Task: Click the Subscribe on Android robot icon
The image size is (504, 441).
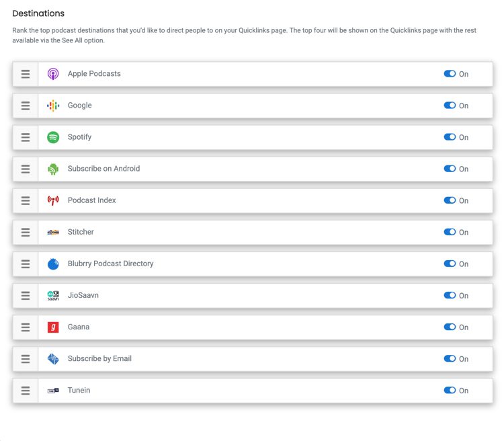Action: [x=53, y=169]
